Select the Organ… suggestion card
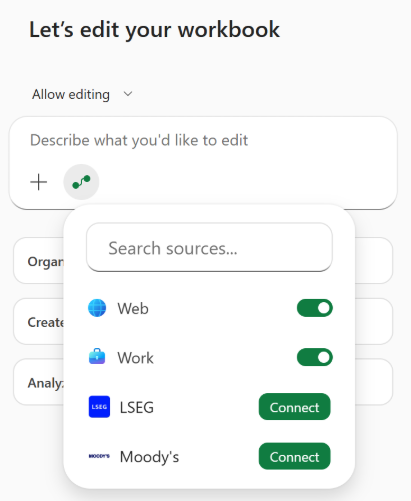The width and height of the screenshot is (411, 501). click(39, 261)
